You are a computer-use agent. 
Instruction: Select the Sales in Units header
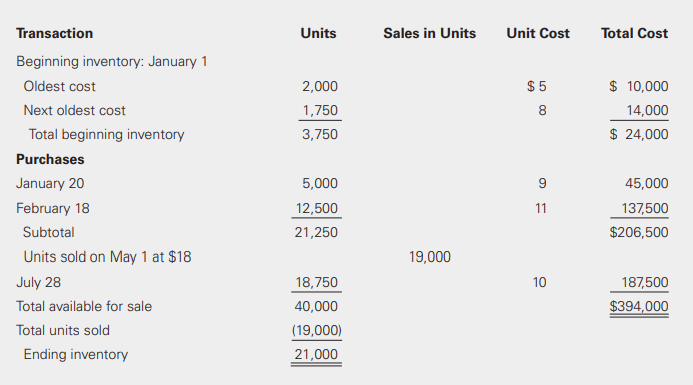(430, 33)
